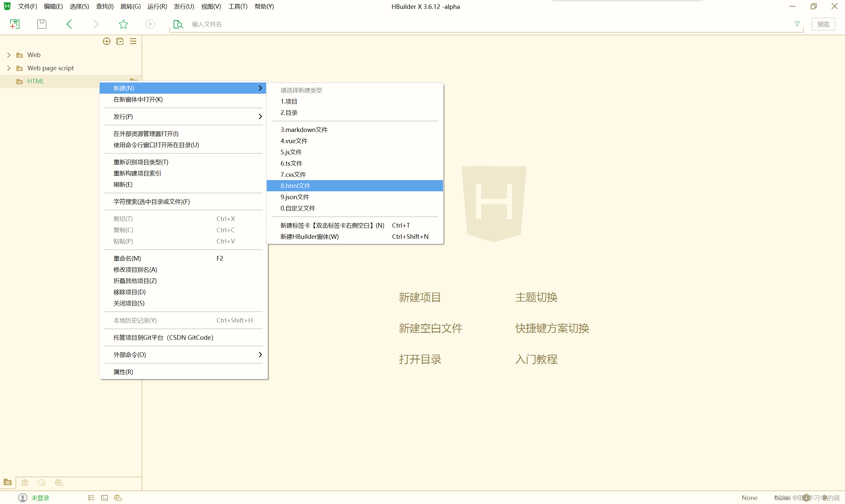Select 托管项目到Git平台 entry
The height and width of the screenshot is (504, 845).
184,337
